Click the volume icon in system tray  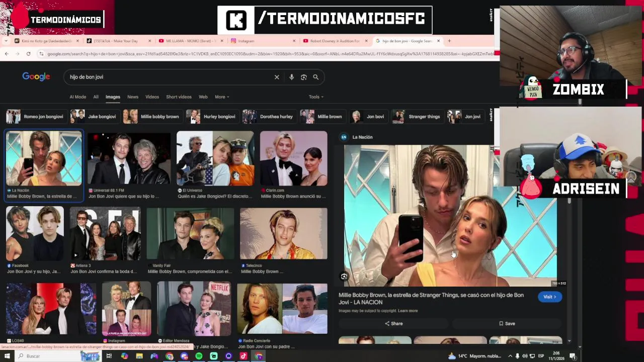(525, 356)
